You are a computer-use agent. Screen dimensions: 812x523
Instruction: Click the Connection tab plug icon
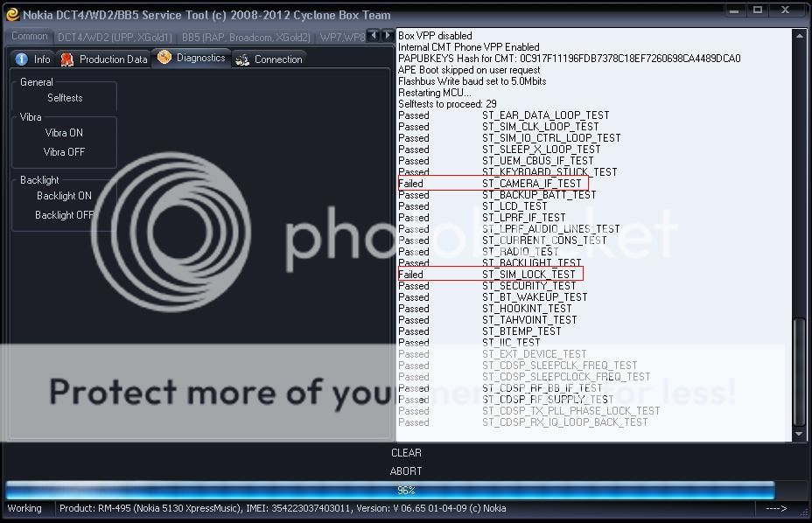(x=241, y=59)
